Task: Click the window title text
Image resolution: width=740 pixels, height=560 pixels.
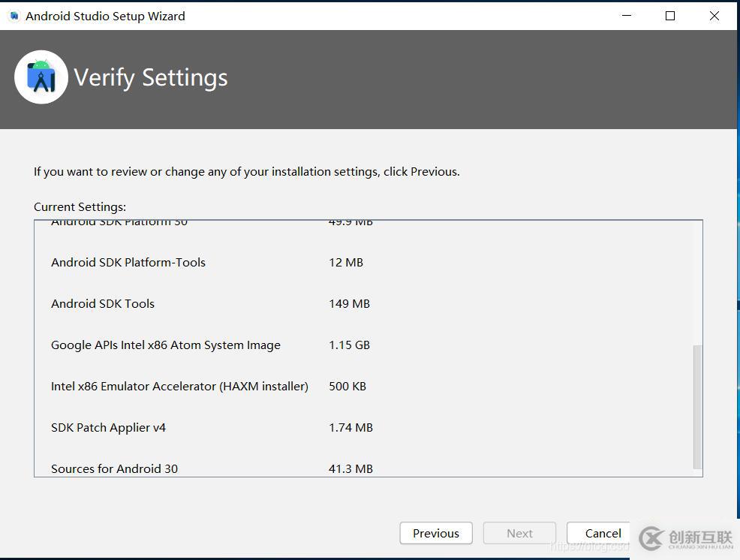Action: pyautogui.click(x=105, y=16)
